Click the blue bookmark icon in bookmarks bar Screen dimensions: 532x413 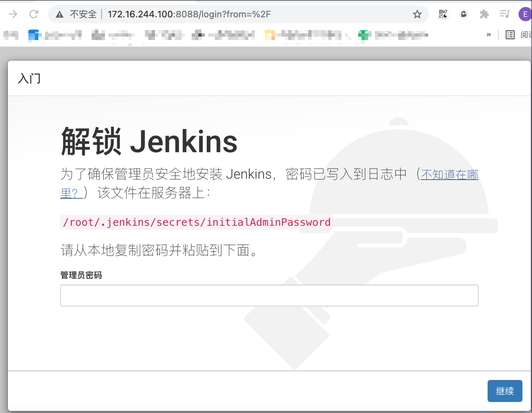(x=34, y=35)
